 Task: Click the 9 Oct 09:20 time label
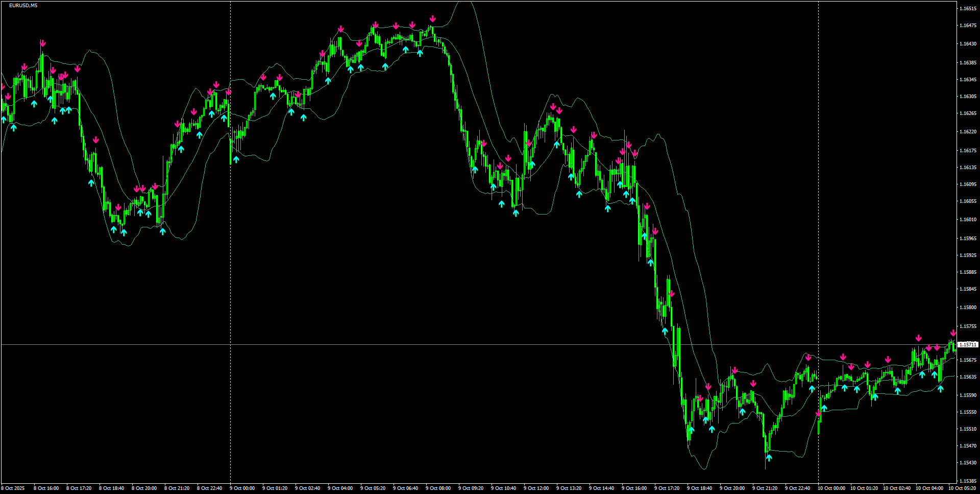coord(471,488)
